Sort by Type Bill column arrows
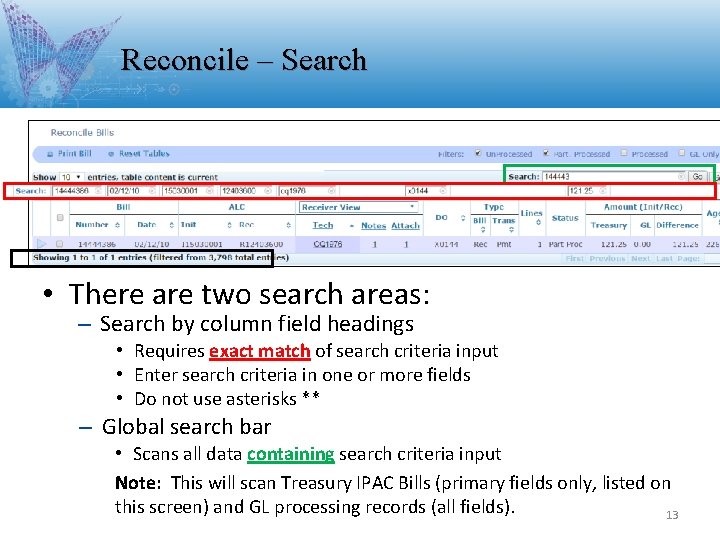Viewport: 720px width, 540px height. tap(483, 230)
